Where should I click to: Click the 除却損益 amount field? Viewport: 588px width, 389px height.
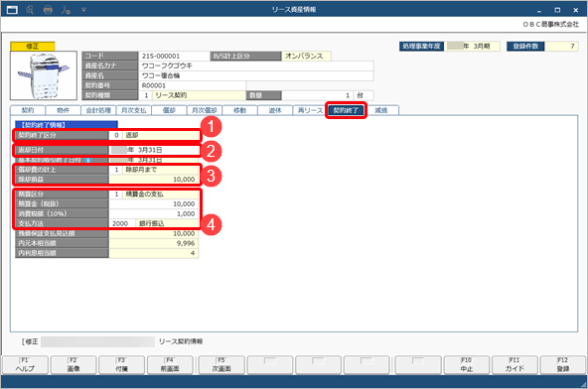154,180
